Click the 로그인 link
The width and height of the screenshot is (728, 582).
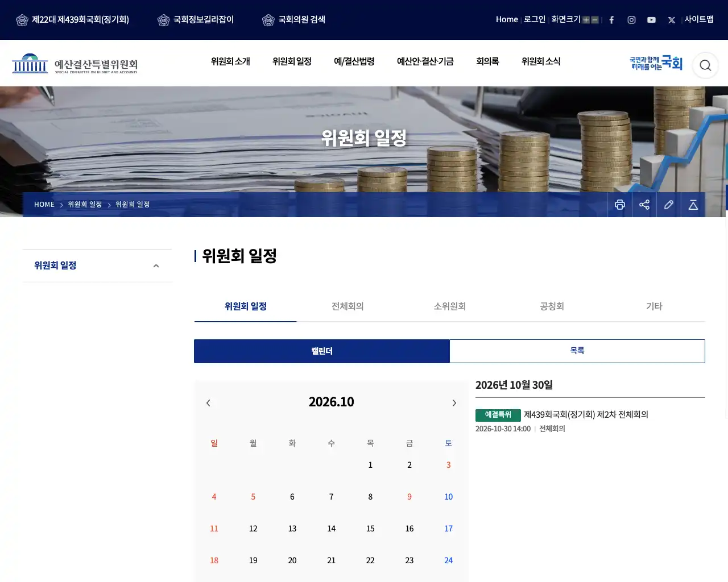click(535, 19)
